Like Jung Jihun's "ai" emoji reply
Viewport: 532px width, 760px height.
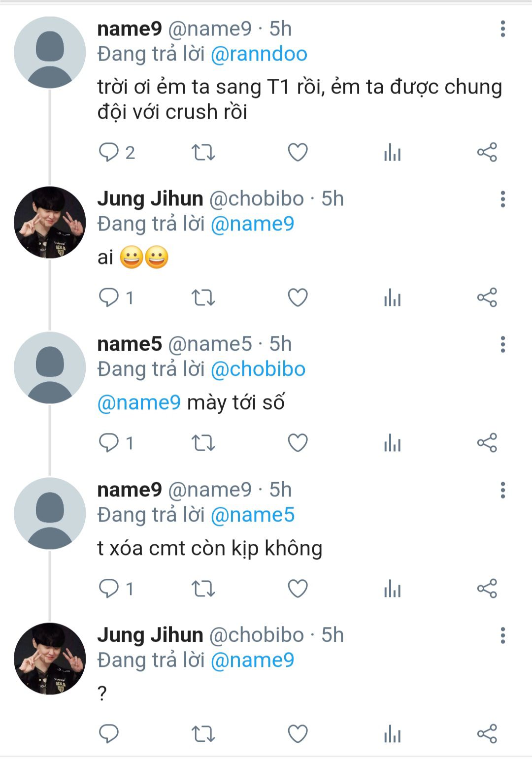[x=298, y=297]
